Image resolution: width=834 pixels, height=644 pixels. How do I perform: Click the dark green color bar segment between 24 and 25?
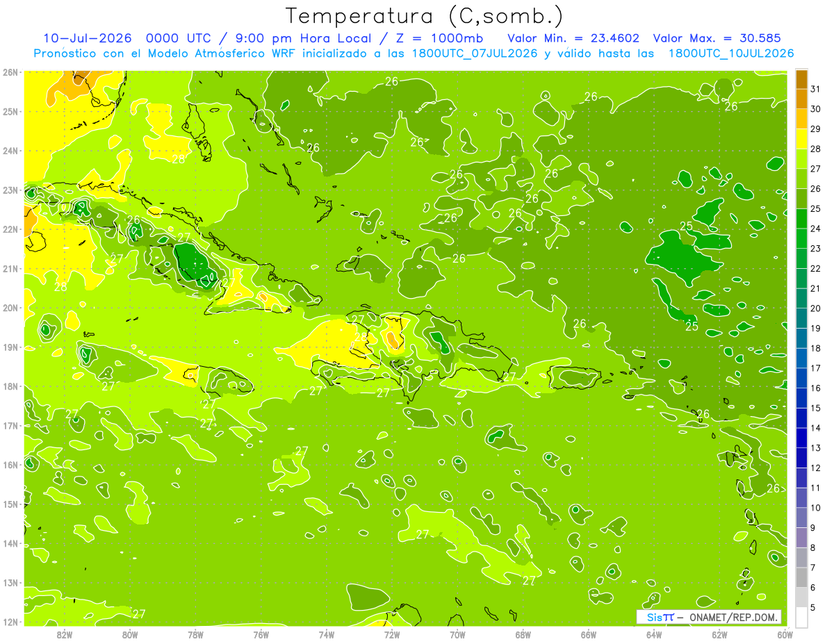[x=801, y=219]
